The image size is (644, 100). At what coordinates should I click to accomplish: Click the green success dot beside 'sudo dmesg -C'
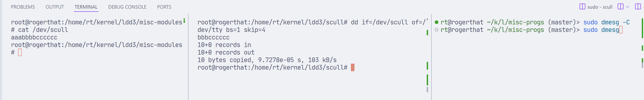437,22
